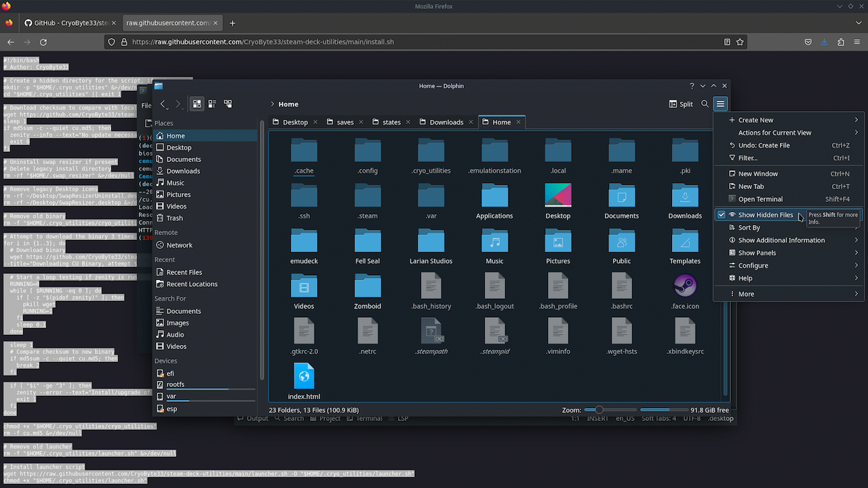Expand the Help submenu
The height and width of the screenshot is (488, 868).
[789, 278]
